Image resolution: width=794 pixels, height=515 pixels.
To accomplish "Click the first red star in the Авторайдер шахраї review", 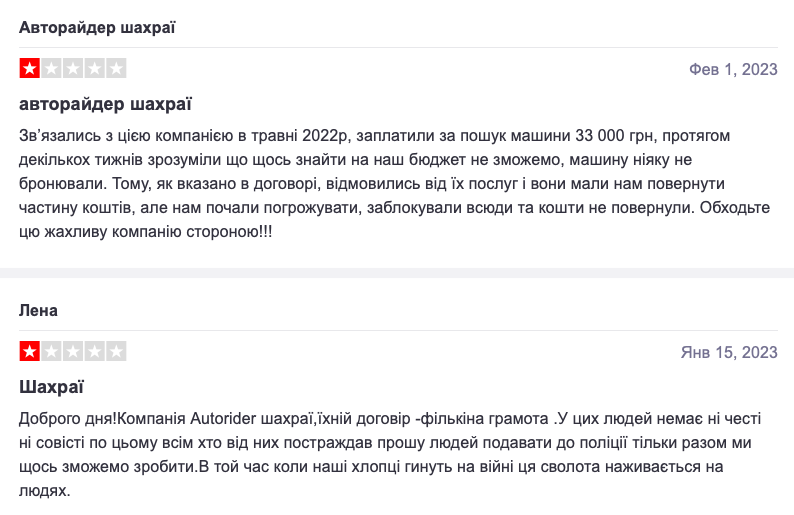I will coord(29,68).
